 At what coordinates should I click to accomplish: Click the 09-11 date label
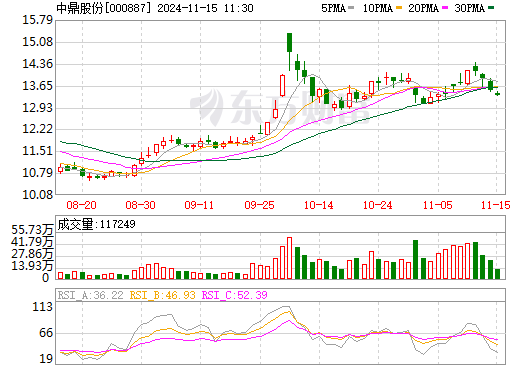(199, 205)
